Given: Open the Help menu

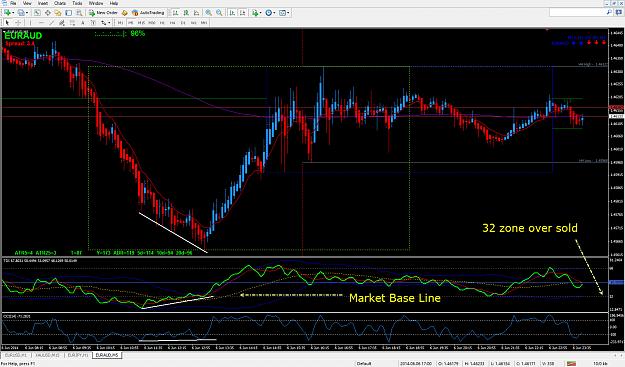Looking at the screenshot, I should (x=114, y=3).
